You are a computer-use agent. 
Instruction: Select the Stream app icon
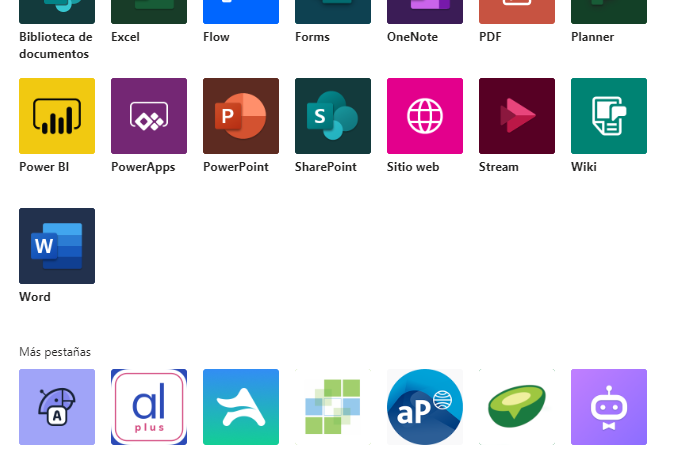517,116
